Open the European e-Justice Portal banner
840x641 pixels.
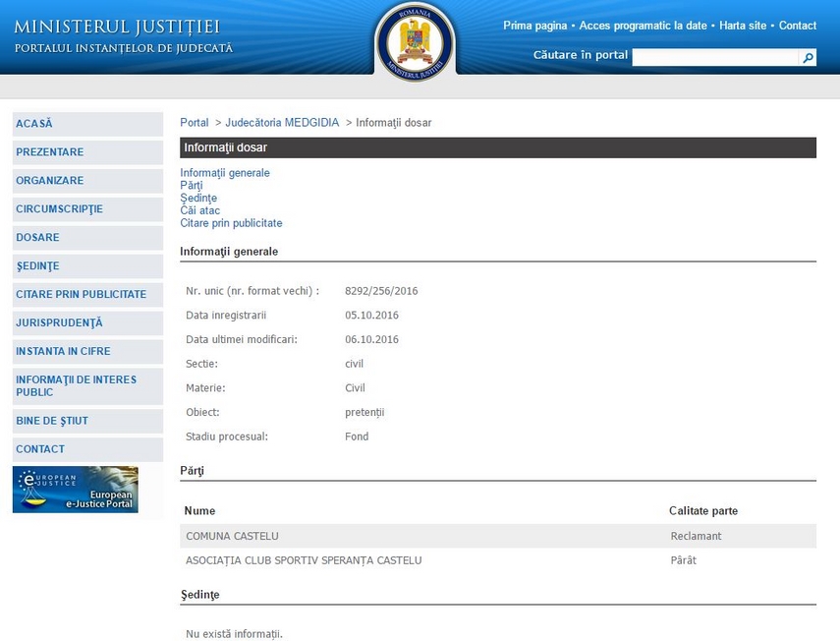click(x=76, y=490)
